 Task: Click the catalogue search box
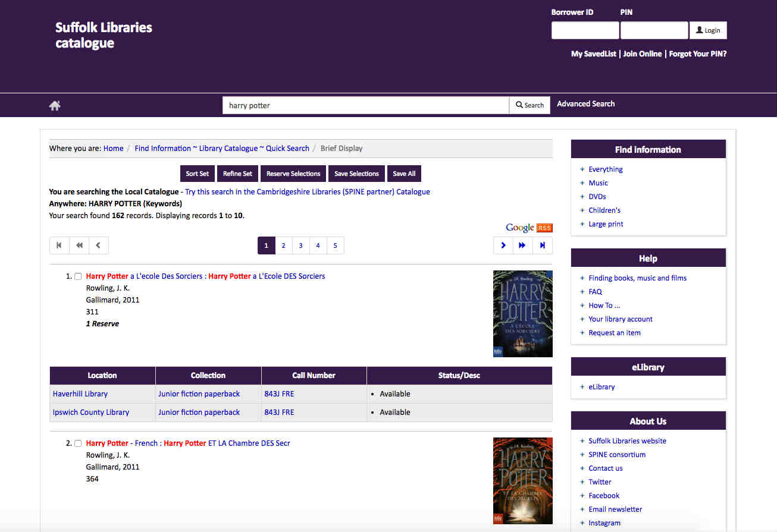click(x=366, y=105)
